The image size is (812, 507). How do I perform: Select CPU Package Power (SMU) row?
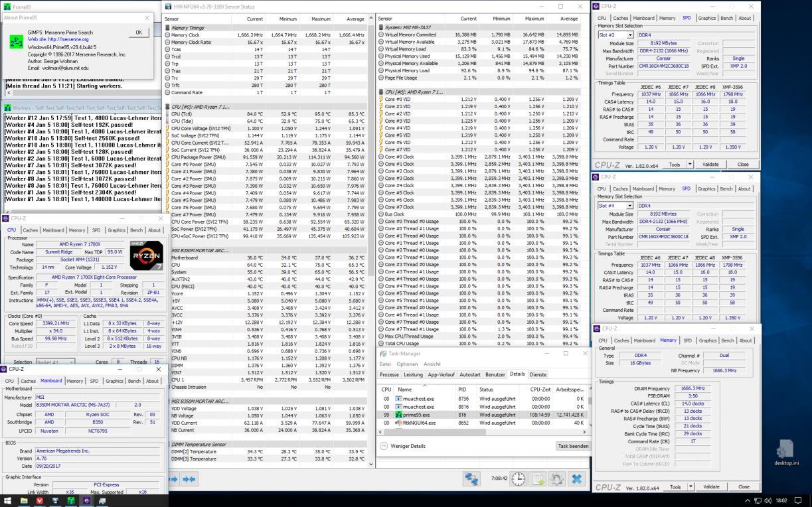266,157
